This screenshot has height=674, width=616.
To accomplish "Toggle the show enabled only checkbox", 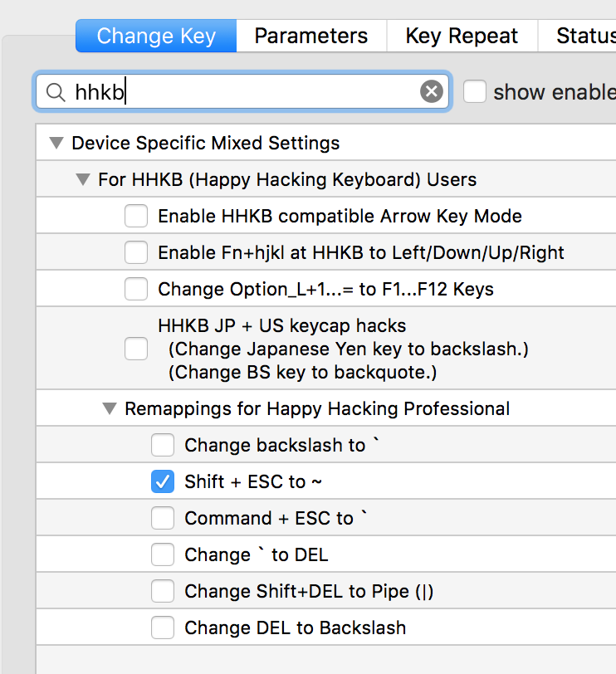I will [475, 91].
